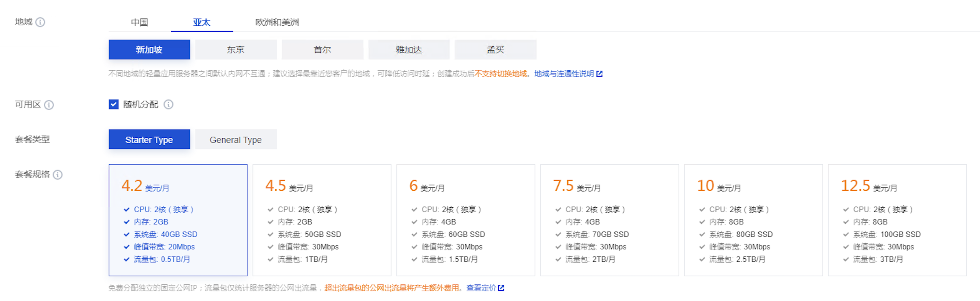Select the Starter Type package
This screenshot has width=980, height=301.
tap(149, 140)
